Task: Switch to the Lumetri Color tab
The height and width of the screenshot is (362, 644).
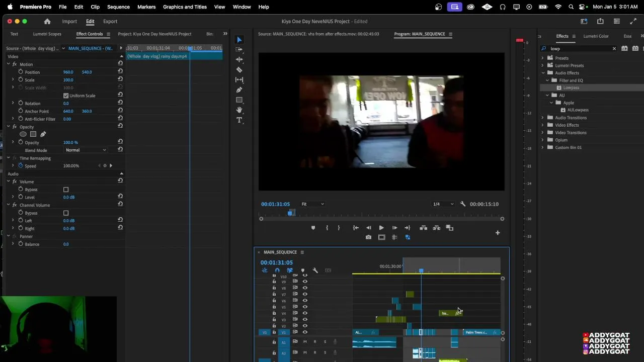Action: click(596, 36)
